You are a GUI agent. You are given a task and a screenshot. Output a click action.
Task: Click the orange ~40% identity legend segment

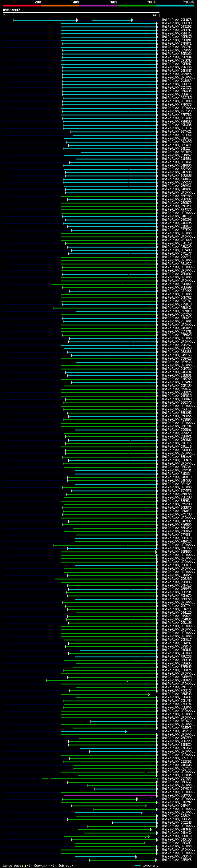click(x=60, y=6)
